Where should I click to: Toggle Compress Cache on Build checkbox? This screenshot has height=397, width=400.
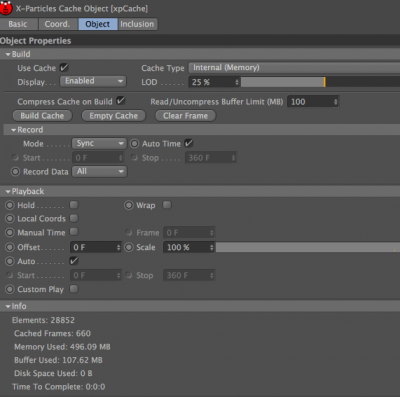(x=121, y=101)
